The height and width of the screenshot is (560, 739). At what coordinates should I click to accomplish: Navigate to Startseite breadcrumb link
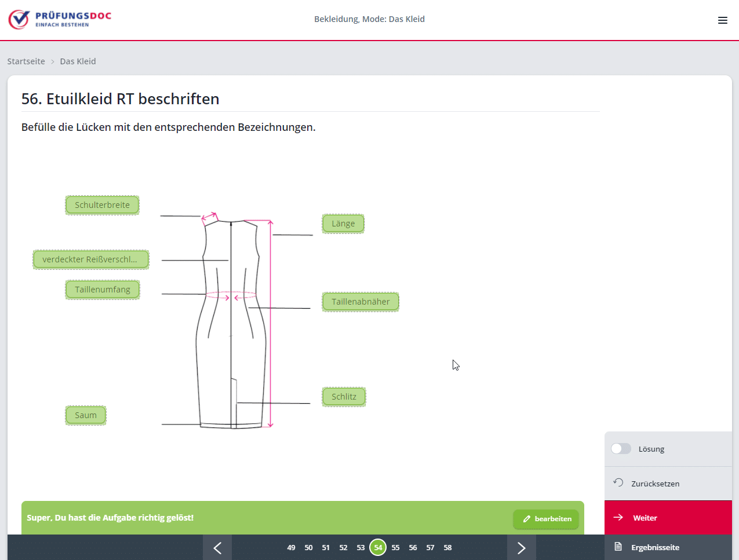pyautogui.click(x=26, y=61)
